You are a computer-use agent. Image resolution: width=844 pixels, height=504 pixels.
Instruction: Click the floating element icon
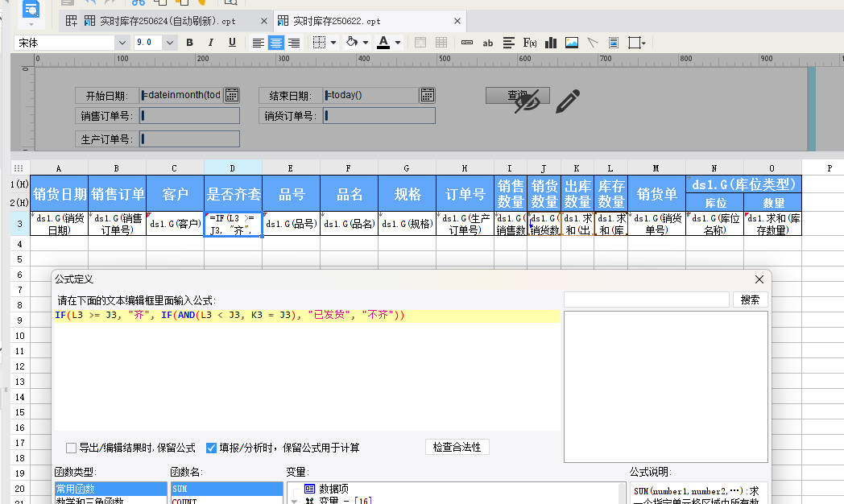(635, 43)
